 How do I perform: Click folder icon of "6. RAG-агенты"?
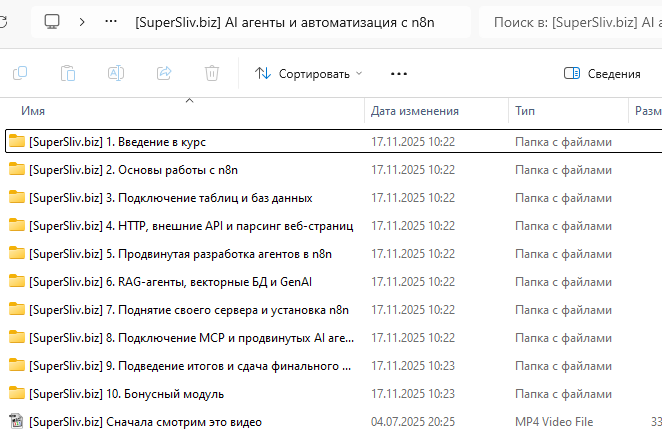pyautogui.click(x=17, y=281)
